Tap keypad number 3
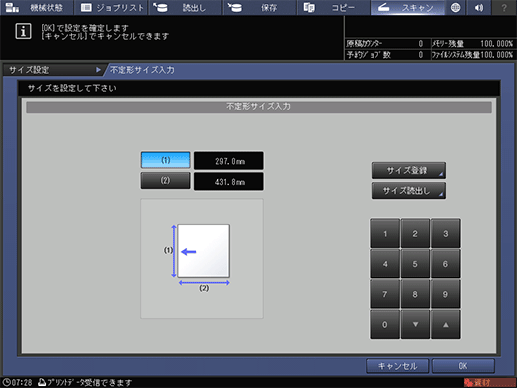Viewport: 517px width, 388px height. click(446, 234)
